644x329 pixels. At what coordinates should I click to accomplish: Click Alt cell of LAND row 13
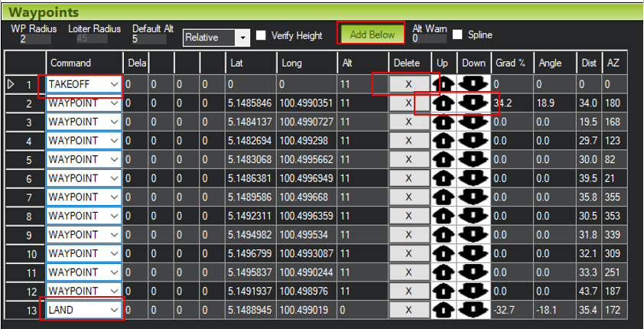(363, 310)
